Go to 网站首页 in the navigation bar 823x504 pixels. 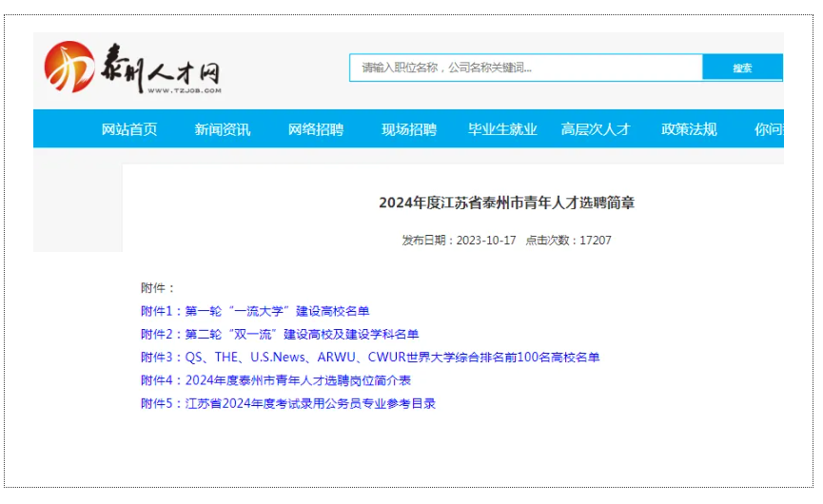point(129,129)
